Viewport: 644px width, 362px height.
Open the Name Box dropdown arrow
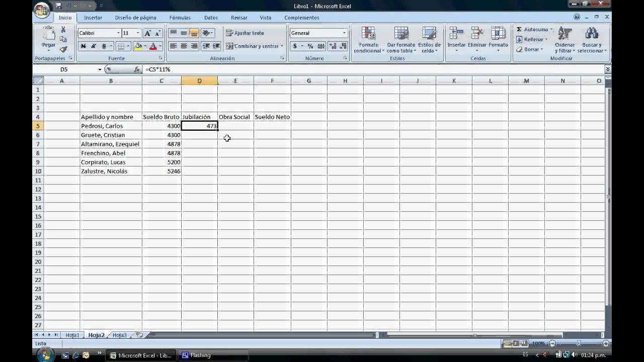(100, 69)
